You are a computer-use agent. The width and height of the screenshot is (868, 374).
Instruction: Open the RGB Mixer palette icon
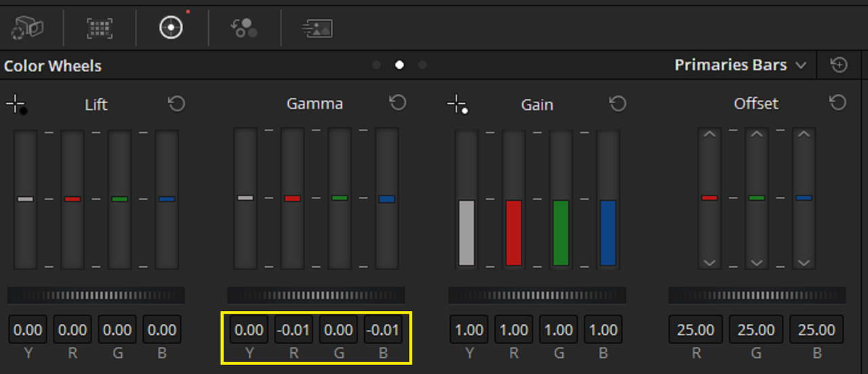[244, 27]
